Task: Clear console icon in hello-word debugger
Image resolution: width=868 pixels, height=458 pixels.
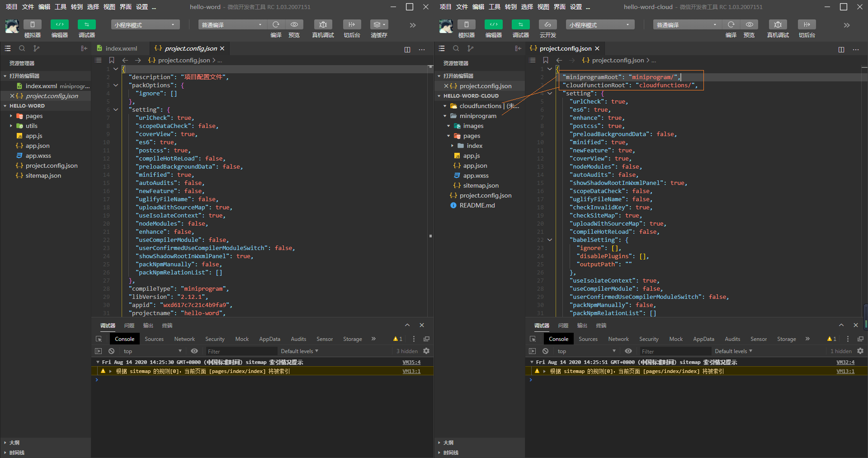Action: tap(111, 351)
